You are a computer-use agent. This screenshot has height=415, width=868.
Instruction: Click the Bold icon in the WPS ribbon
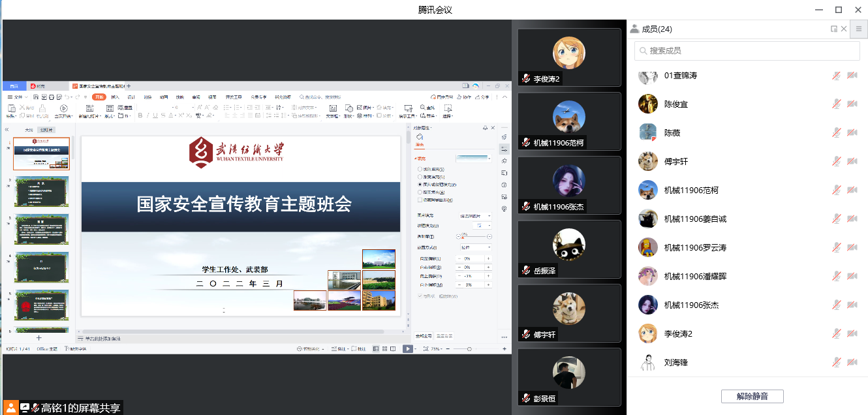click(x=139, y=115)
